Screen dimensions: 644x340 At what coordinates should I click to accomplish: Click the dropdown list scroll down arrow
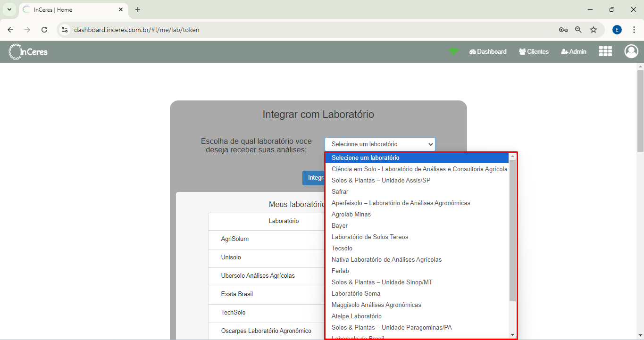[x=513, y=335]
